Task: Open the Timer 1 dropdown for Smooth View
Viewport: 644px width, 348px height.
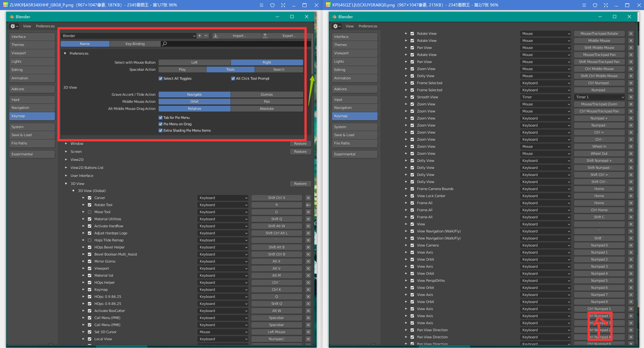Action: click(599, 97)
